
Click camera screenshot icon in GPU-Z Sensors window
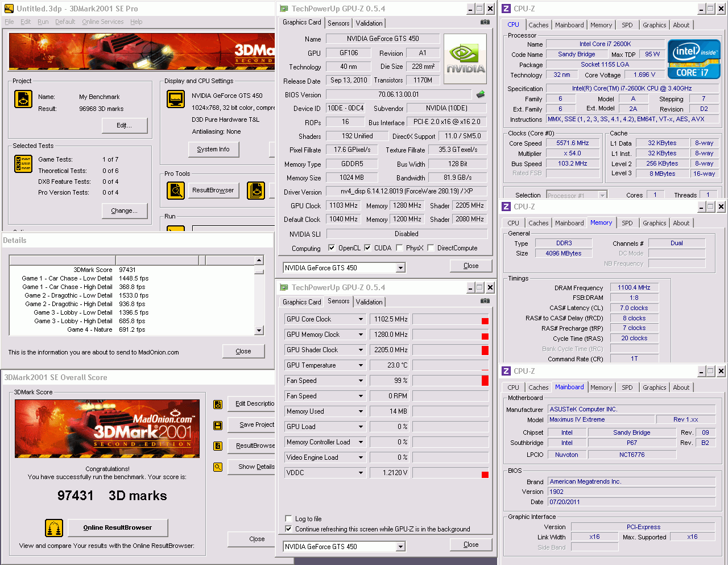(x=485, y=301)
